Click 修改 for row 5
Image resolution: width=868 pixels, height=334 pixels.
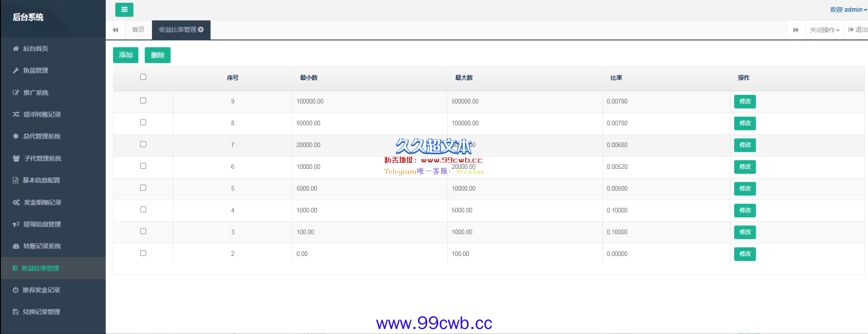pos(745,188)
